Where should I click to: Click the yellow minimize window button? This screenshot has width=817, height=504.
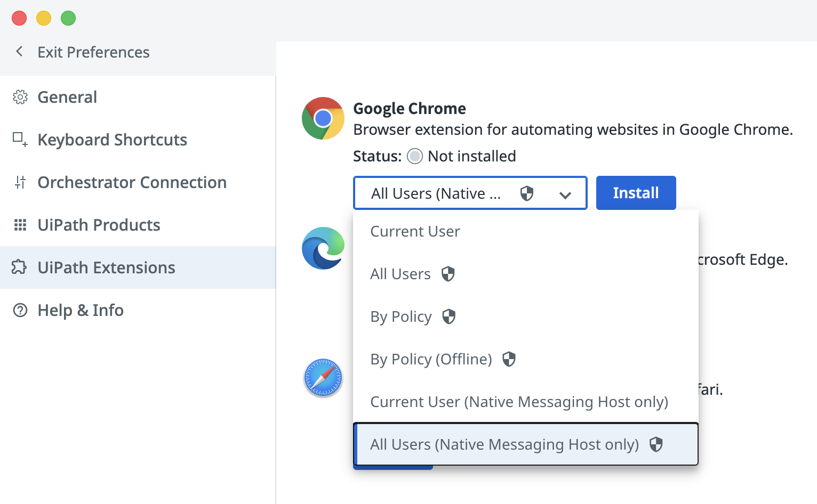(44, 18)
